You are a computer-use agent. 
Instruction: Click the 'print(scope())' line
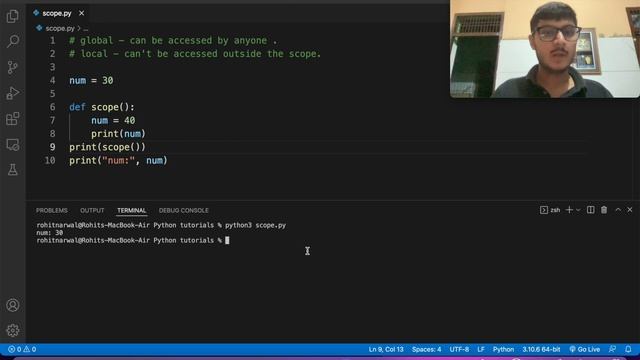[x=107, y=147]
